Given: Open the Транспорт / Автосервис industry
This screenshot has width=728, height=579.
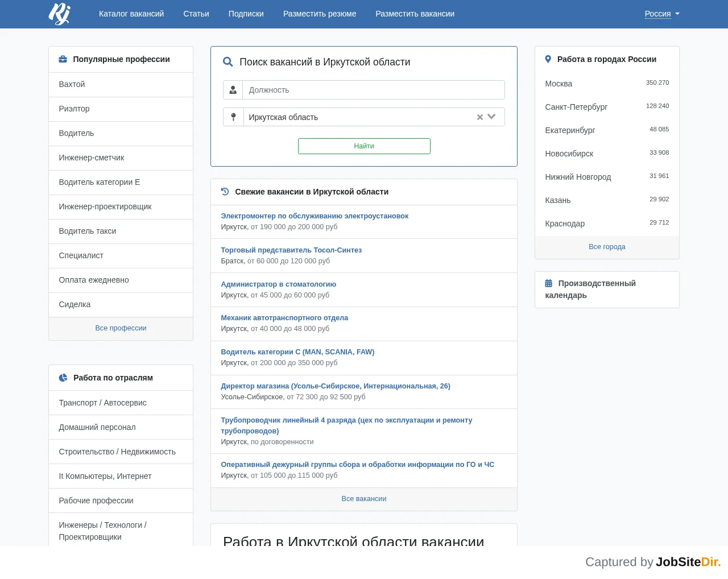Looking at the screenshot, I should [121, 403].
